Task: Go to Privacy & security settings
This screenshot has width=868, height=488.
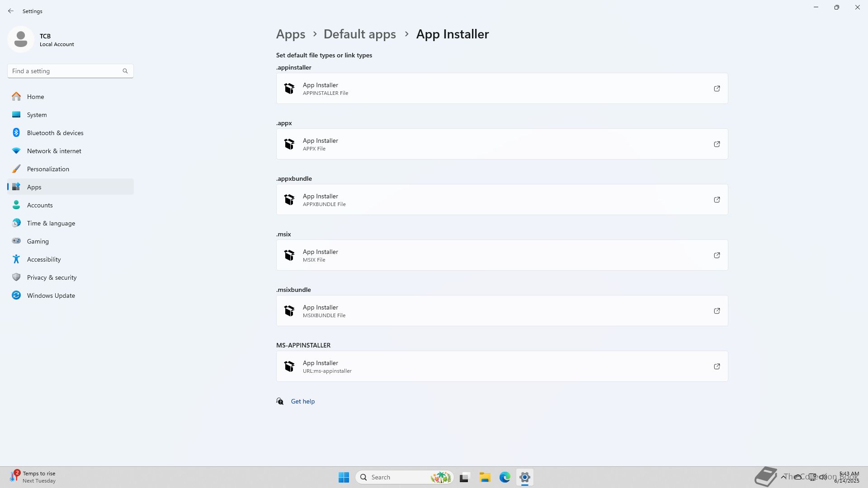Action: coord(52,277)
